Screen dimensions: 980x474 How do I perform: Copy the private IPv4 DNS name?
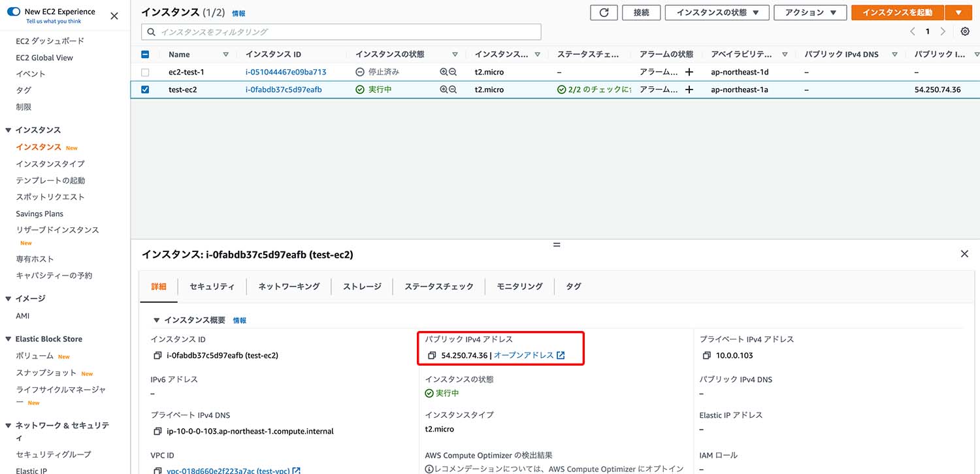(157, 431)
